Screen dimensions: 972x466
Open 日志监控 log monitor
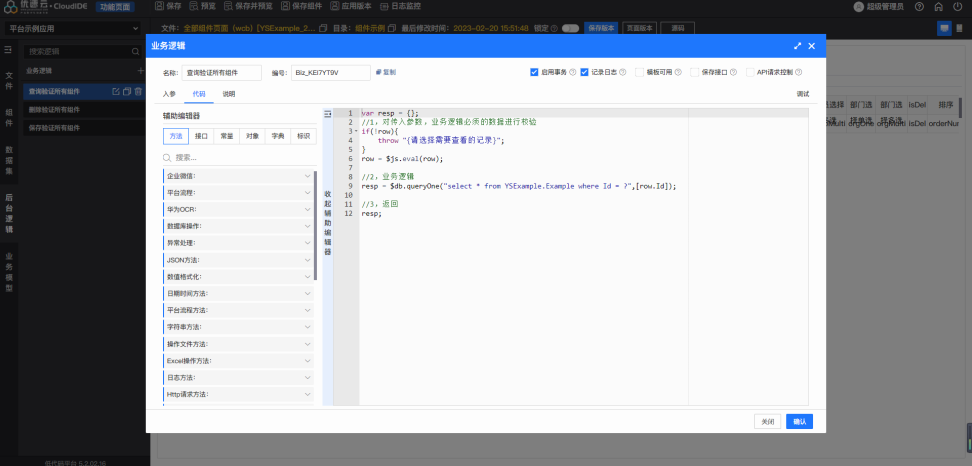[399, 6]
